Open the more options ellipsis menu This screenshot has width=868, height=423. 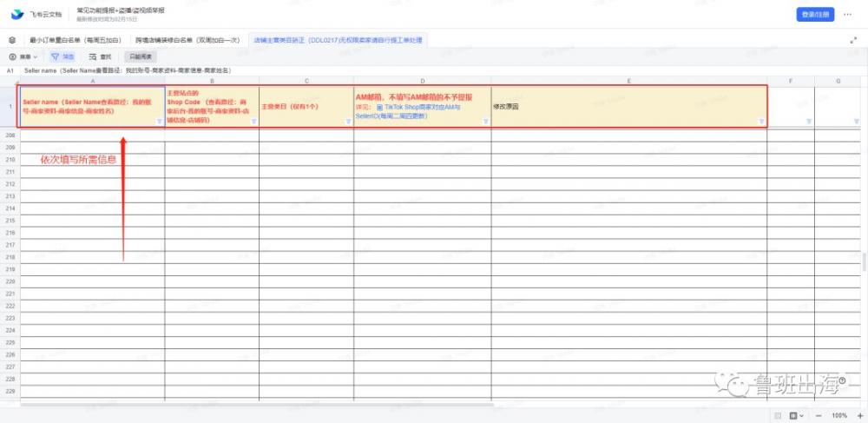pyautogui.click(x=847, y=15)
